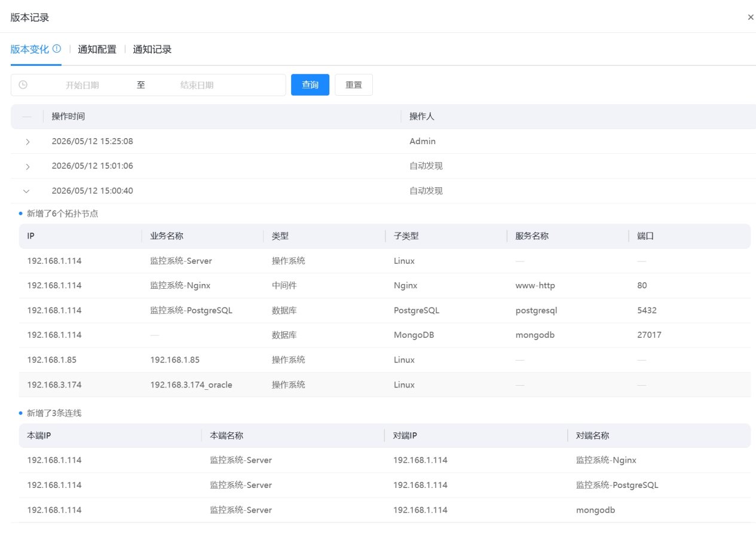756x537 pixels.
Task: Select the 192.168.3.174 IP cell
Action: (54, 385)
